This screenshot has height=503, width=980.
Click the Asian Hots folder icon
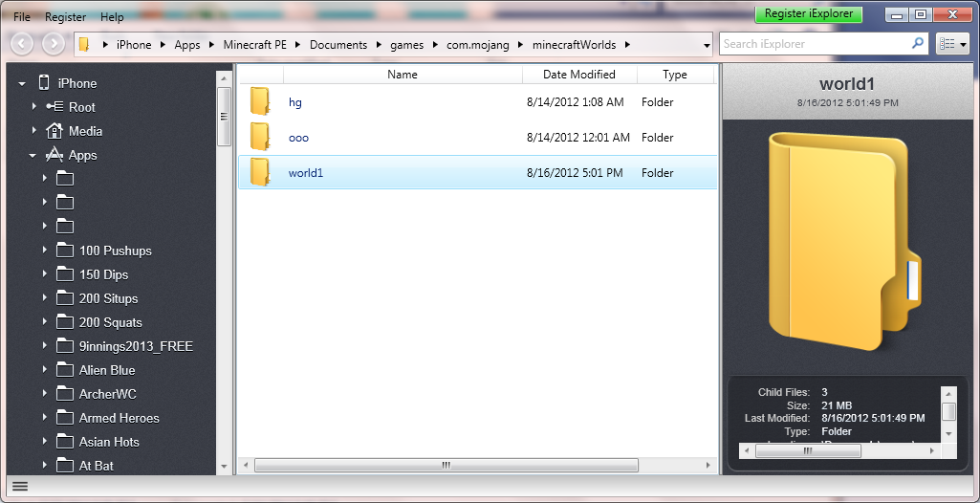tap(65, 442)
